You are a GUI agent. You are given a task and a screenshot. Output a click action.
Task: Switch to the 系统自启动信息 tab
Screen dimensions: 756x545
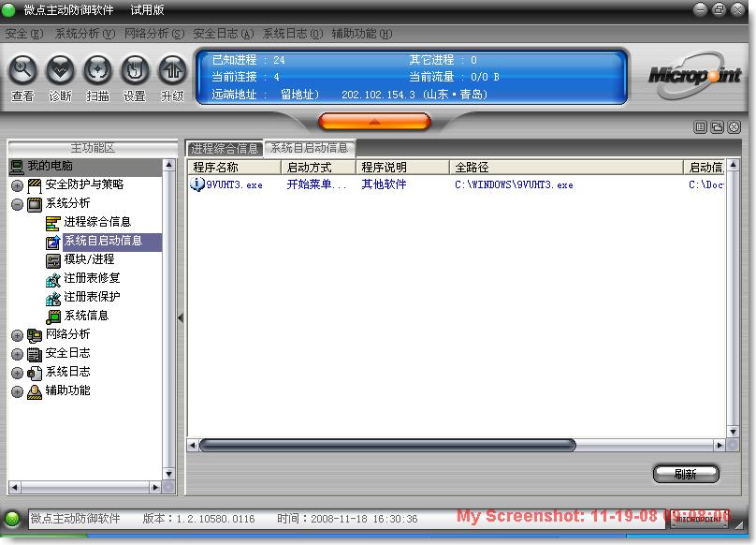[309, 148]
